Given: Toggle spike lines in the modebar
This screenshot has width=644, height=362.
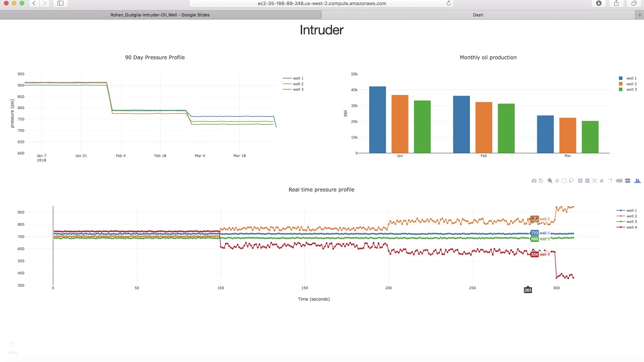Looking at the screenshot, I should pos(610,181).
